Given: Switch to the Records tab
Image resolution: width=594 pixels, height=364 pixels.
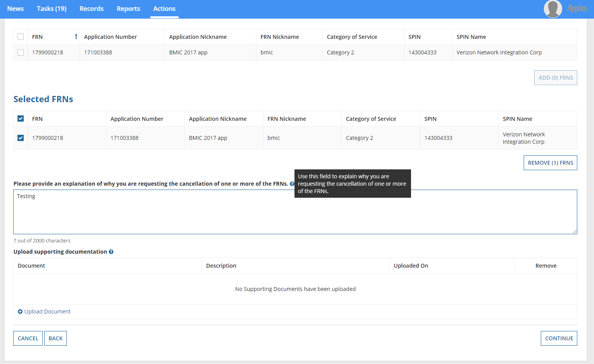Looking at the screenshot, I should click(92, 9).
